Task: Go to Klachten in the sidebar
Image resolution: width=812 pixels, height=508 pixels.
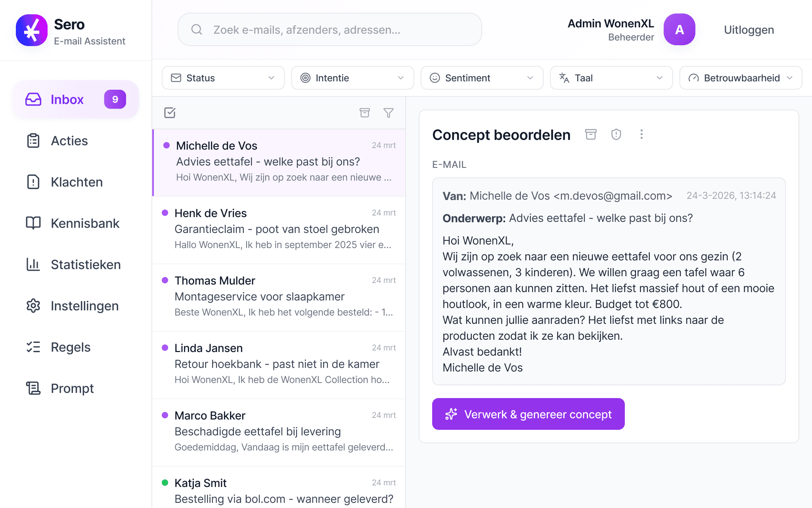Action: point(77,182)
